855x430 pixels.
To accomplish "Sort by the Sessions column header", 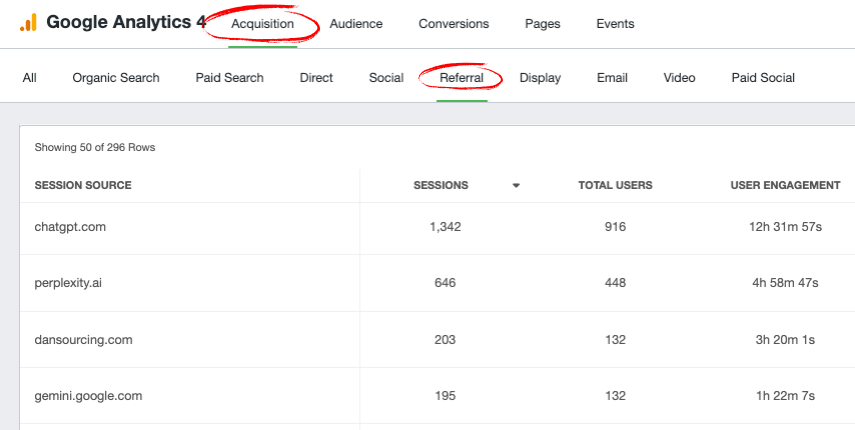I will tap(441, 185).
